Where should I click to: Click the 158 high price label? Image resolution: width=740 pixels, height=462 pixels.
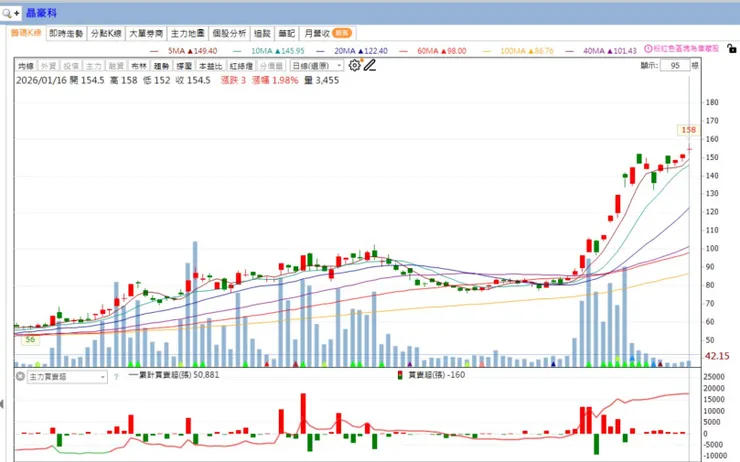point(688,130)
